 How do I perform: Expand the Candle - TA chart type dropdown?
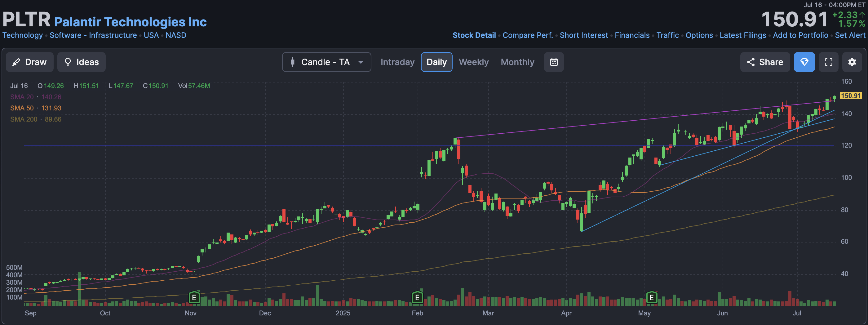326,62
